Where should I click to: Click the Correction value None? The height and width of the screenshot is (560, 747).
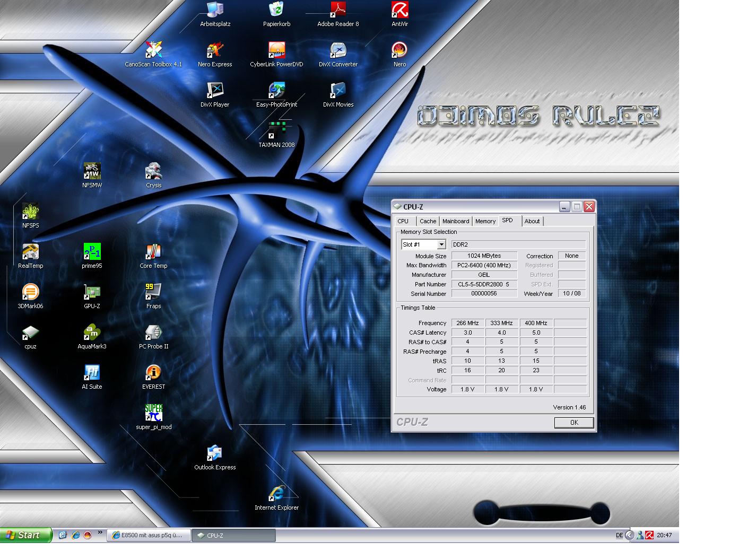click(x=571, y=256)
